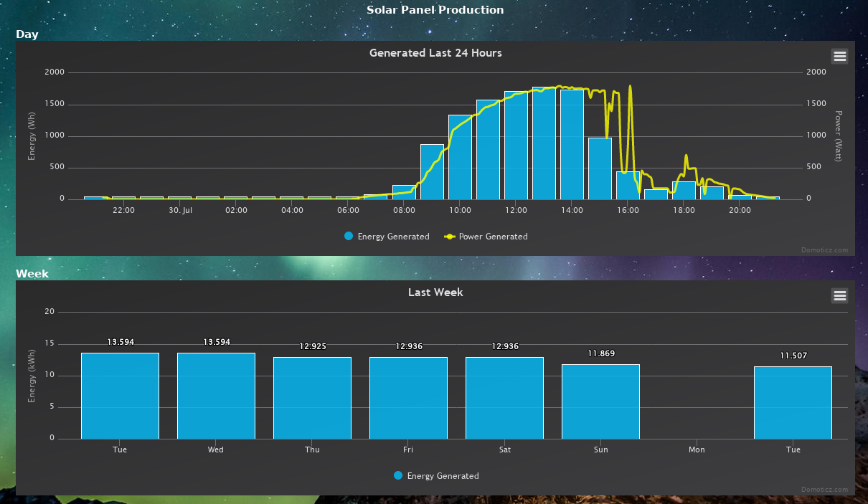Click the 18:00 energy bar in Day chart
The image size is (868, 504).
coord(684,191)
